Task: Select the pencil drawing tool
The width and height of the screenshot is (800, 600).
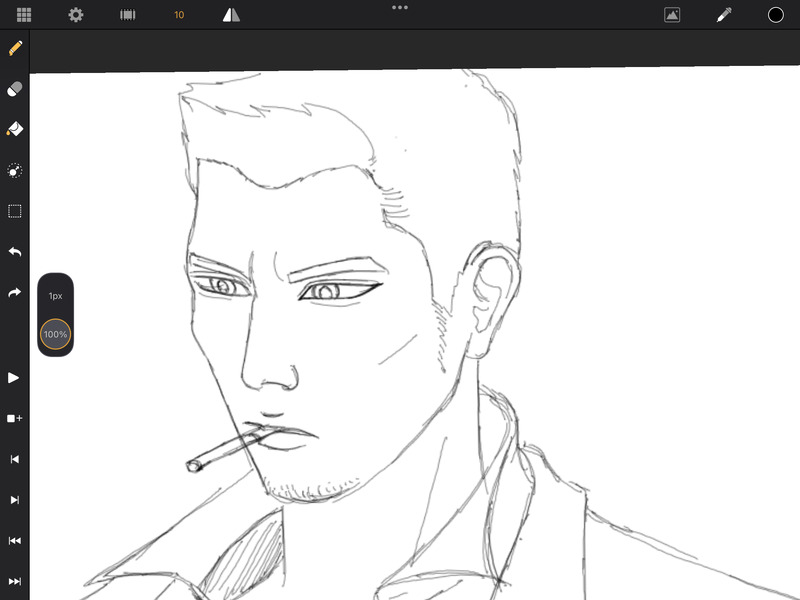Action: pos(15,48)
